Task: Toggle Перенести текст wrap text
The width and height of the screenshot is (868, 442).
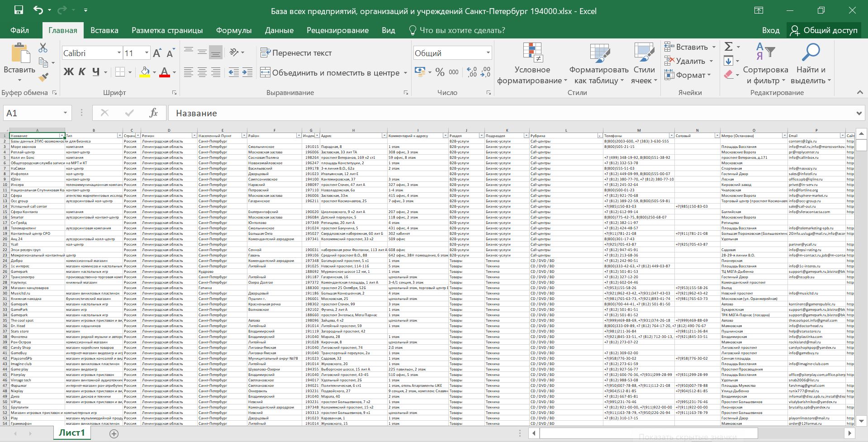Action: pyautogui.click(x=296, y=53)
